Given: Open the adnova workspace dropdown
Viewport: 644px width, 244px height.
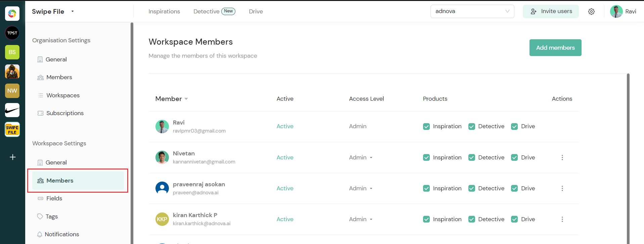Looking at the screenshot, I should [x=472, y=11].
